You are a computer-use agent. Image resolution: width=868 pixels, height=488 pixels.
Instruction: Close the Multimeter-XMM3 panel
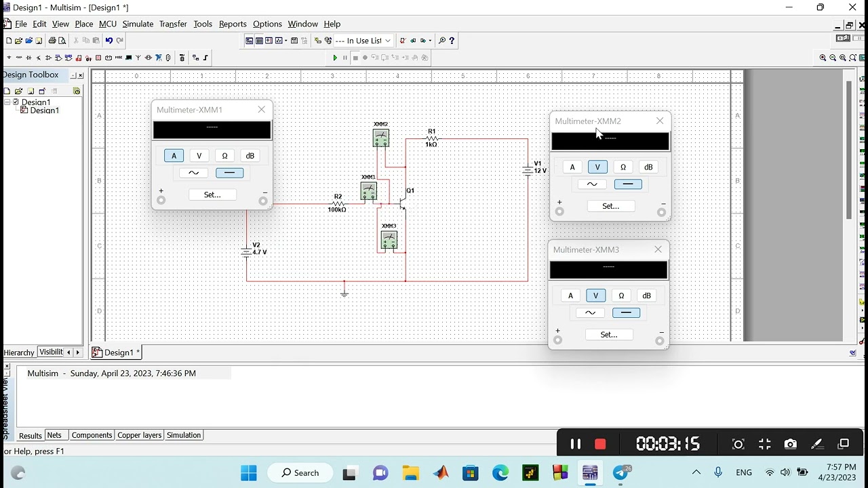658,249
